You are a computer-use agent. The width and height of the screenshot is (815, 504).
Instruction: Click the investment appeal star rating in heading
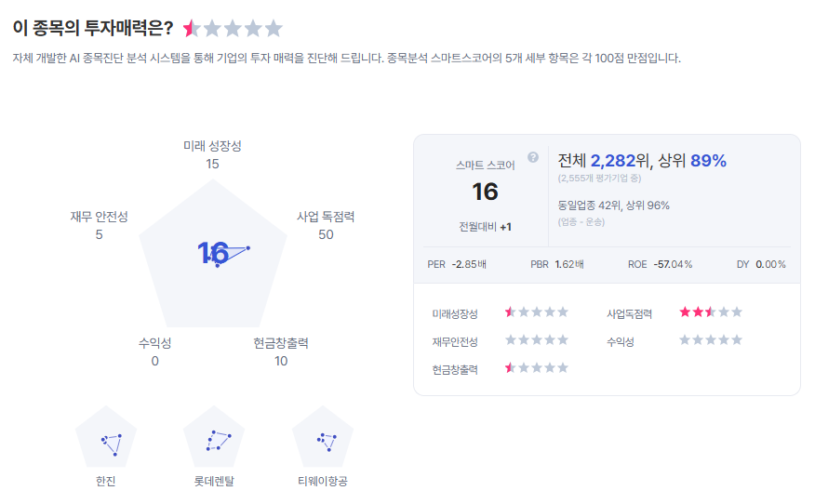coord(233,29)
